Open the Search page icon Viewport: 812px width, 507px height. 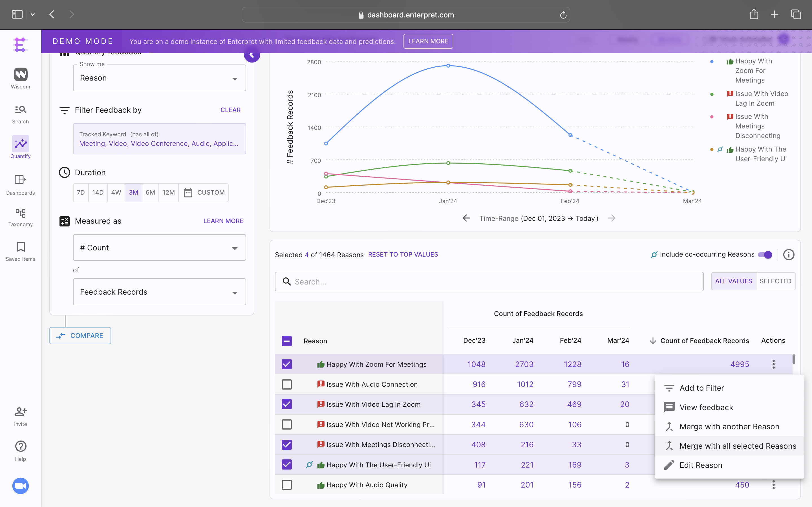coord(21,110)
